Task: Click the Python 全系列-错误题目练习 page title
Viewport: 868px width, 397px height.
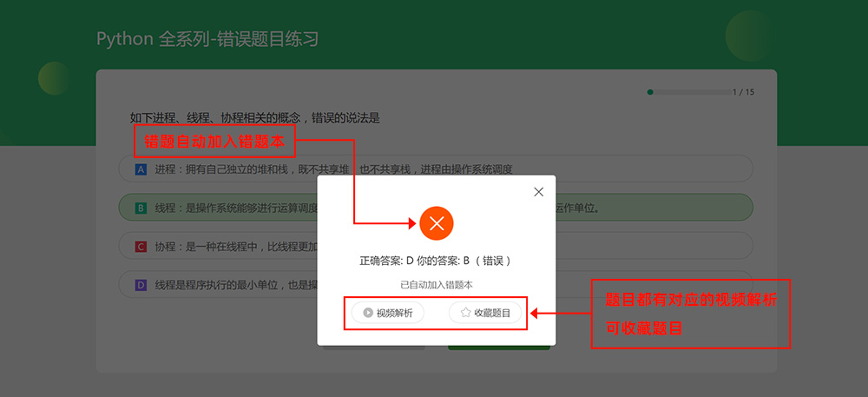Action: click(207, 39)
